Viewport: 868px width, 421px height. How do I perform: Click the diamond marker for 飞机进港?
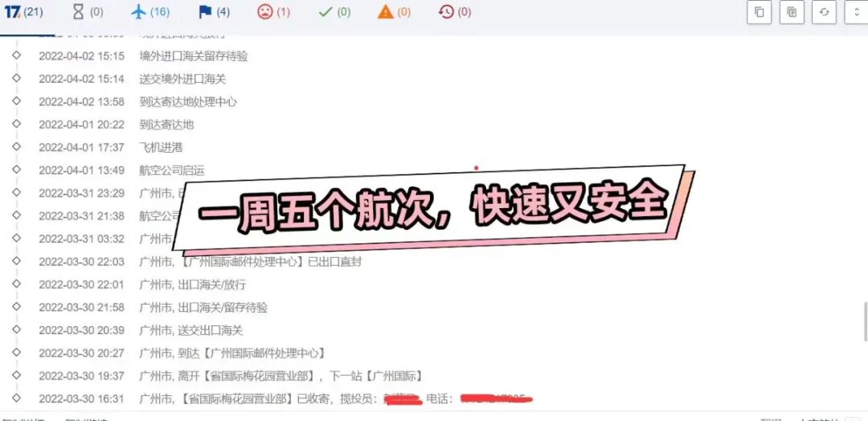point(16,146)
